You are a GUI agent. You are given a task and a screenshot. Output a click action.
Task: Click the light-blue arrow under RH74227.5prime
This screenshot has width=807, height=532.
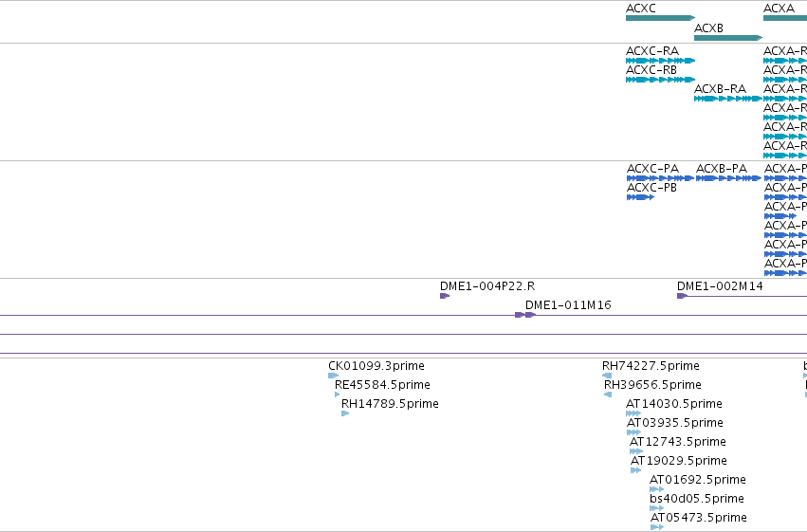(607, 376)
